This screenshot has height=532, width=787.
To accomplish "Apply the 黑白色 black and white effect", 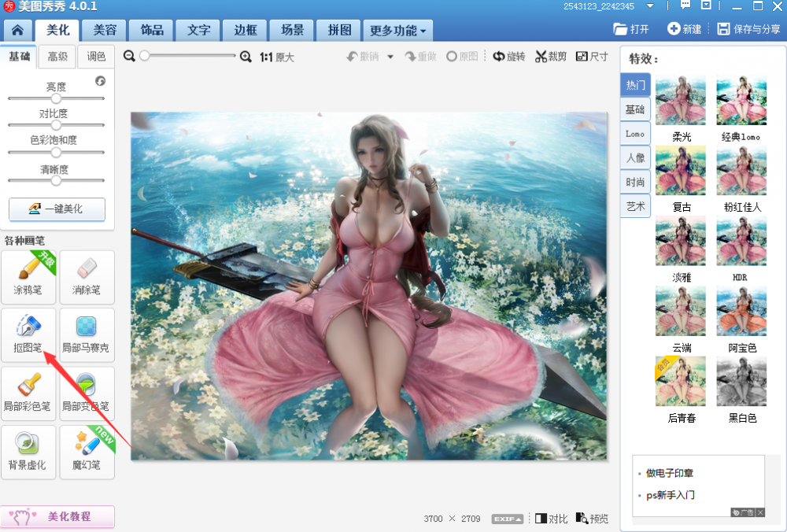I will (x=741, y=382).
